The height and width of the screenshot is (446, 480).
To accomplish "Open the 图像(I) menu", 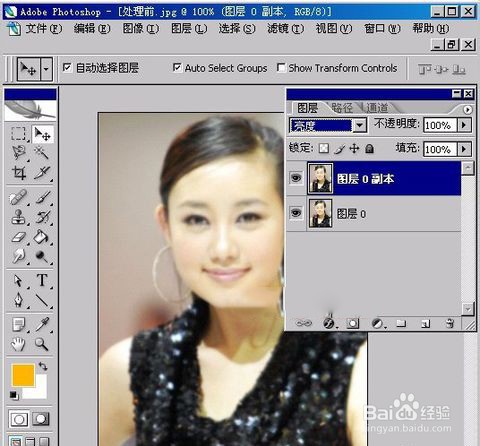I will [x=141, y=29].
